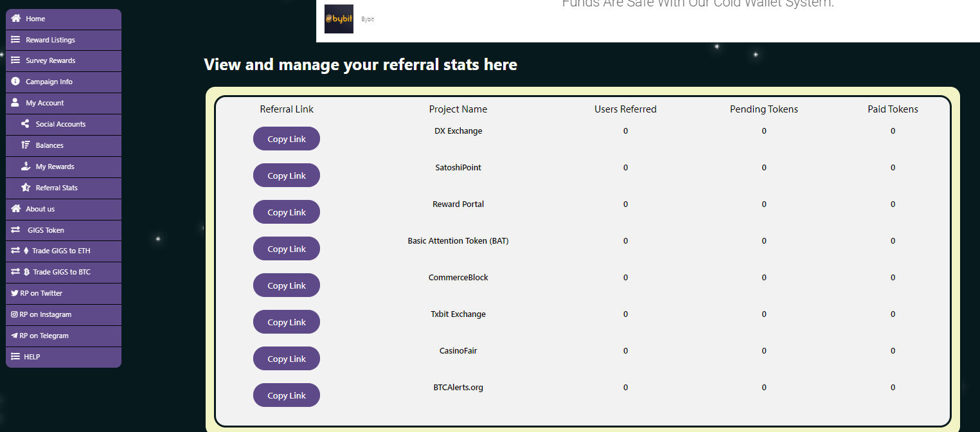980x432 pixels.
Task: Click the CasinoFair project name
Action: coord(458,350)
